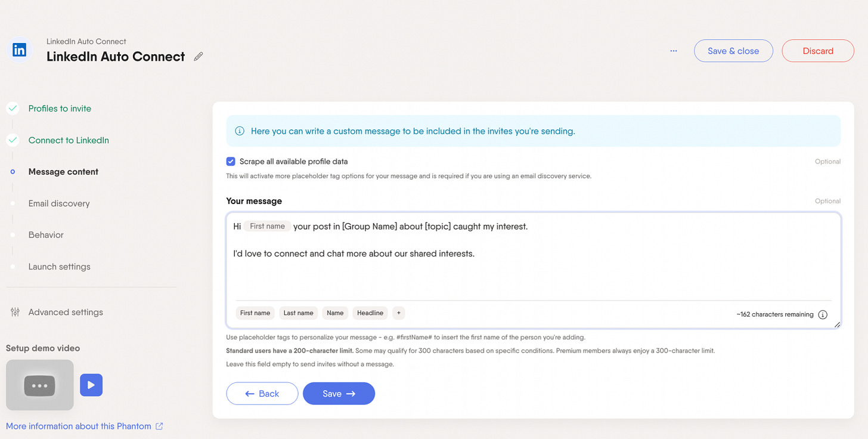Image resolution: width=868 pixels, height=439 pixels.
Task: Open the setup demo video thumbnail
Action: point(40,385)
